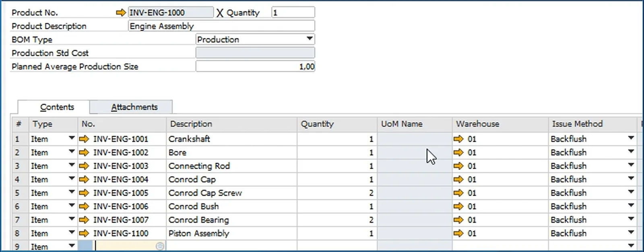Click the Issue Method column header

tap(592, 124)
